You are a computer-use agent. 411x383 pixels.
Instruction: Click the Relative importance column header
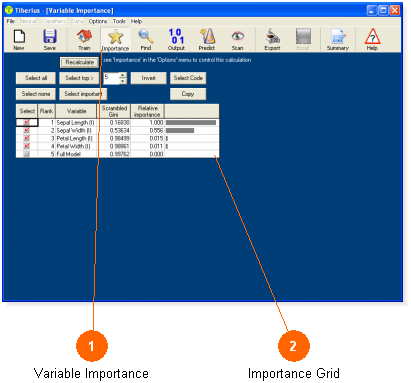pyautogui.click(x=148, y=111)
